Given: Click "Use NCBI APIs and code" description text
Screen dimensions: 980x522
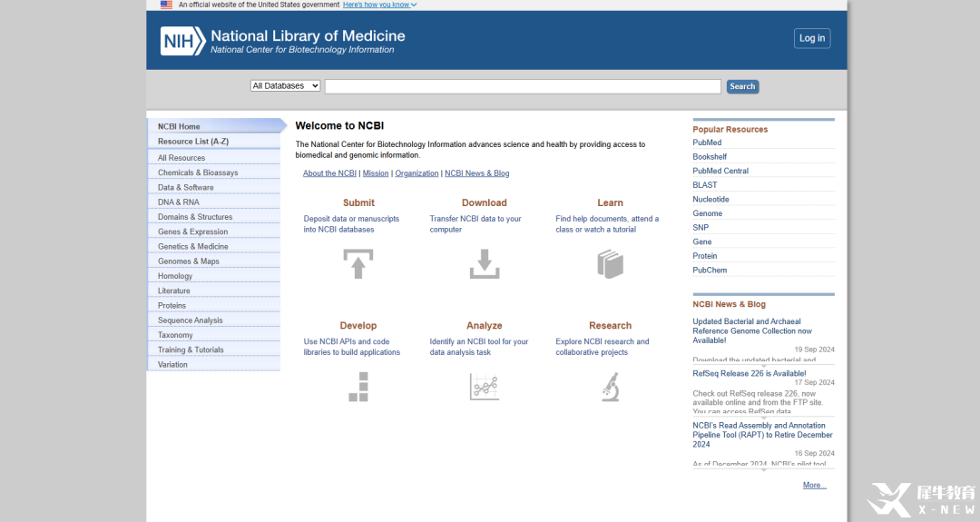Looking at the screenshot, I should [x=351, y=347].
